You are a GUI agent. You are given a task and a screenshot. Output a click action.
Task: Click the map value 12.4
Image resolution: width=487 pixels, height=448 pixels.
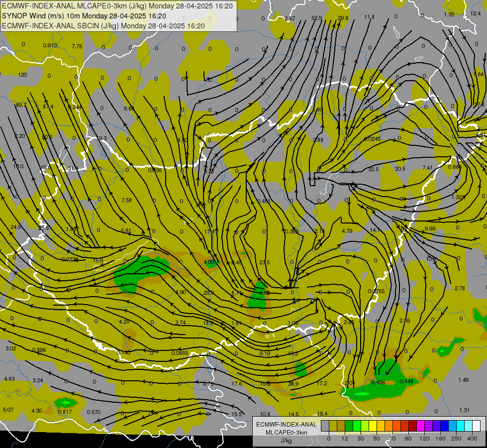tap(475, 13)
